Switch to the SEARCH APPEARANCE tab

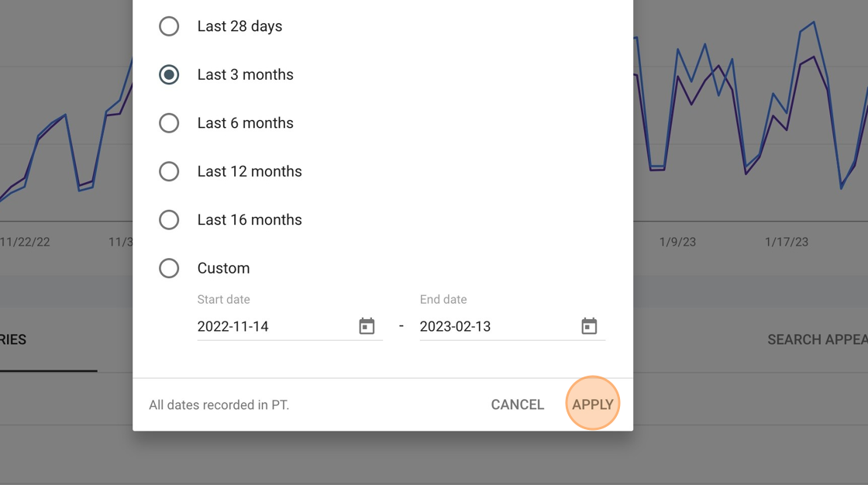[x=817, y=339]
